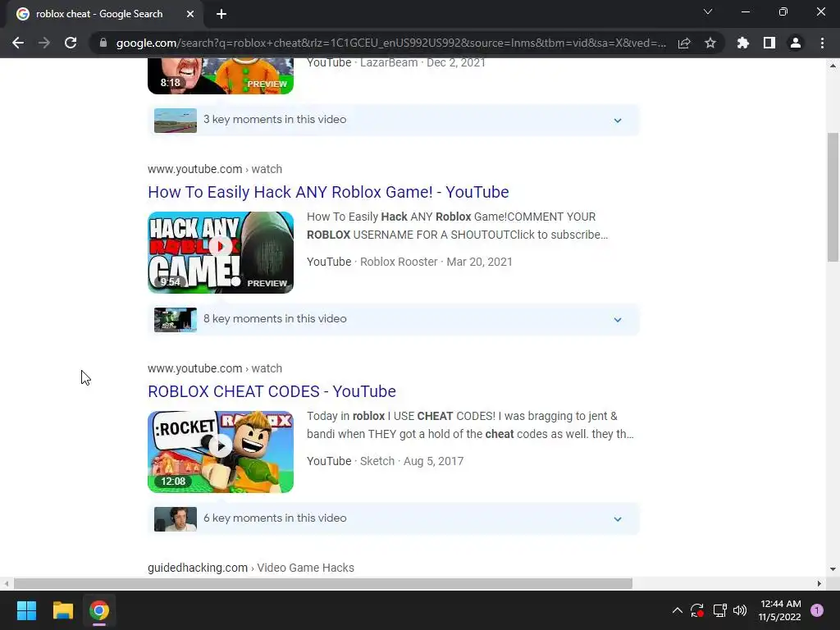Click the www.youtube.com watch URL above Hack ANY Roblox
This screenshot has height=630, width=840.
[215, 169]
